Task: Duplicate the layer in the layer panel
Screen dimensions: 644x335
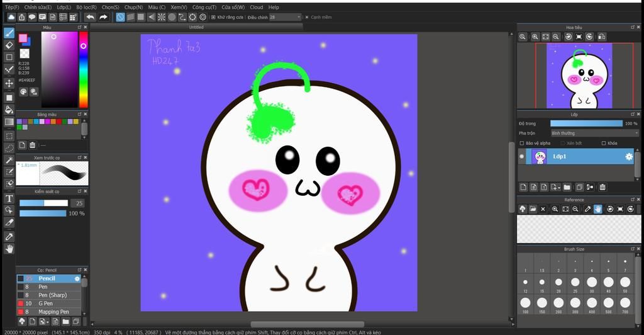Action: click(x=579, y=188)
